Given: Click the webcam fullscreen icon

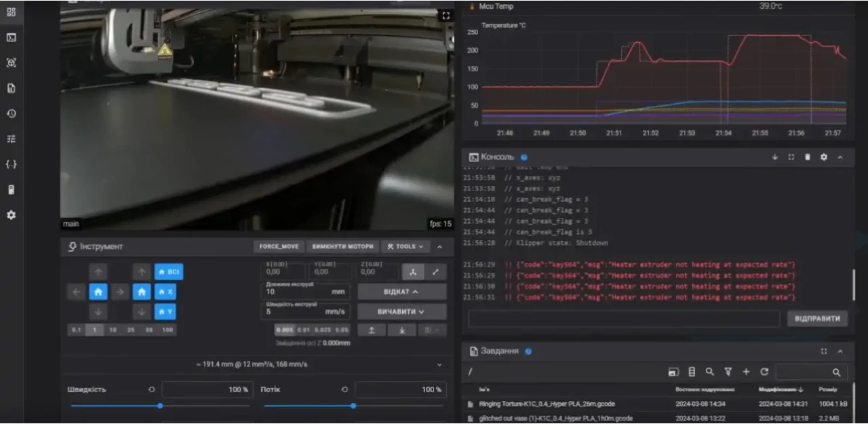Looking at the screenshot, I should coord(446,16).
